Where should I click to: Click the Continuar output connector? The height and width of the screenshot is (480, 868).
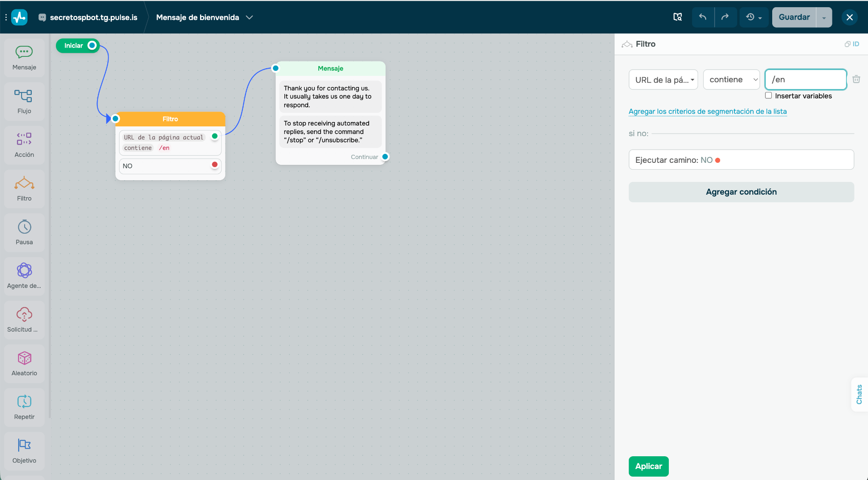coord(385,157)
